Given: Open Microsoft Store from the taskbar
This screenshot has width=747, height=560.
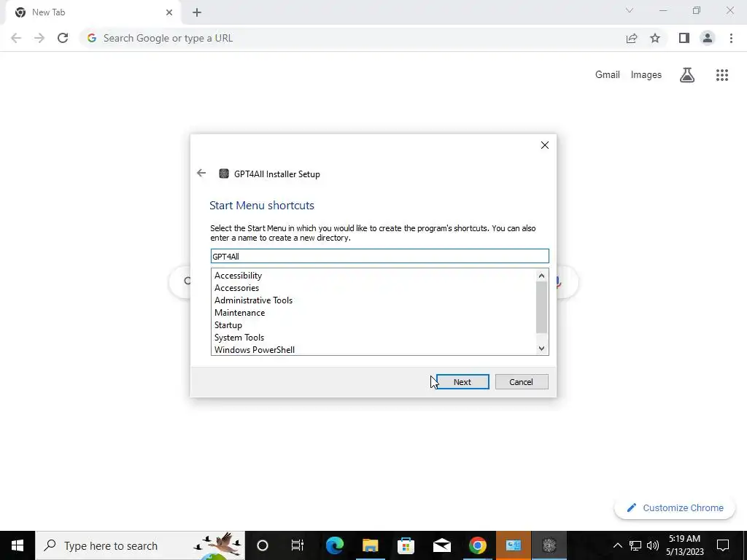Looking at the screenshot, I should (x=406, y=545).
